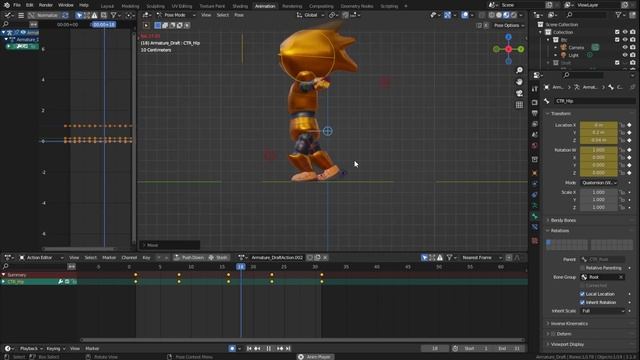
Task: Click the wrench modifier icon on CTR_Hip channel
Action: pos(60,282)
